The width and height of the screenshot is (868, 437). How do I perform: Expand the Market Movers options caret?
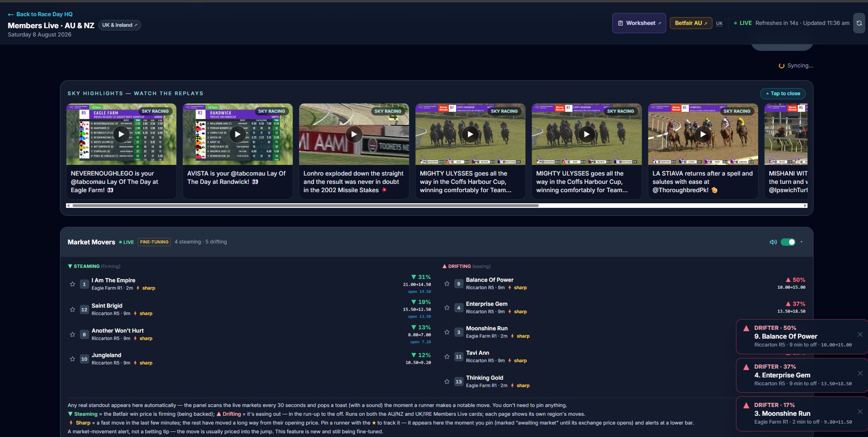click(802, 242)
